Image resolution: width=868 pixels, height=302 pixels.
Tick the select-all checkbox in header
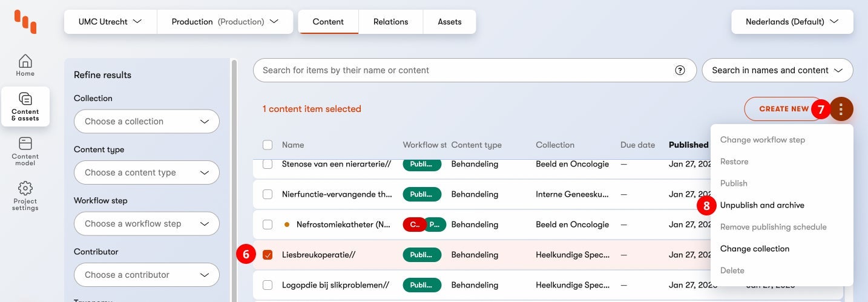[x=268, y=145]
